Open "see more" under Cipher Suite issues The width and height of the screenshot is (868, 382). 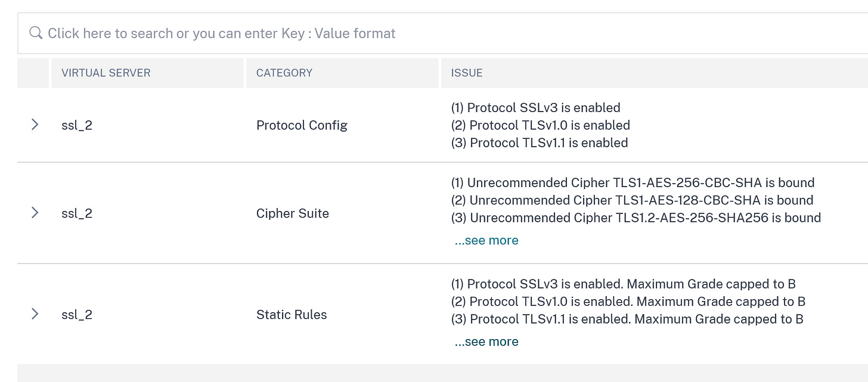tap(486, 241)
